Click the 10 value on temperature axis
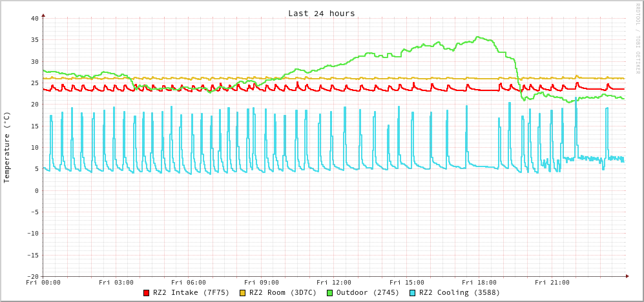 tap(34, 147)
